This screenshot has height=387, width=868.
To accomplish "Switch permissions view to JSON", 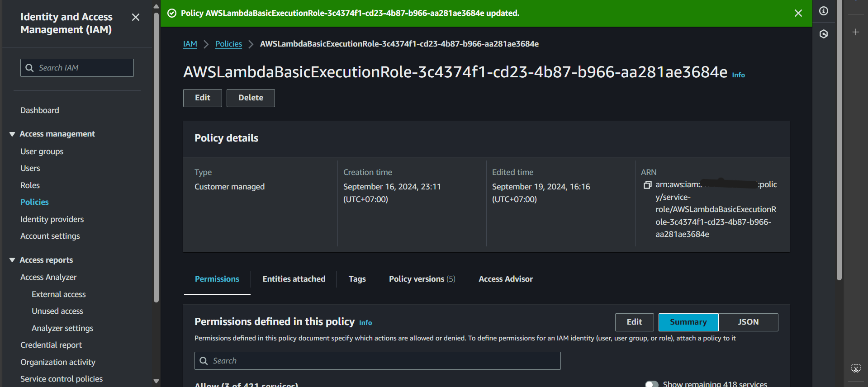I will point(748,322).
